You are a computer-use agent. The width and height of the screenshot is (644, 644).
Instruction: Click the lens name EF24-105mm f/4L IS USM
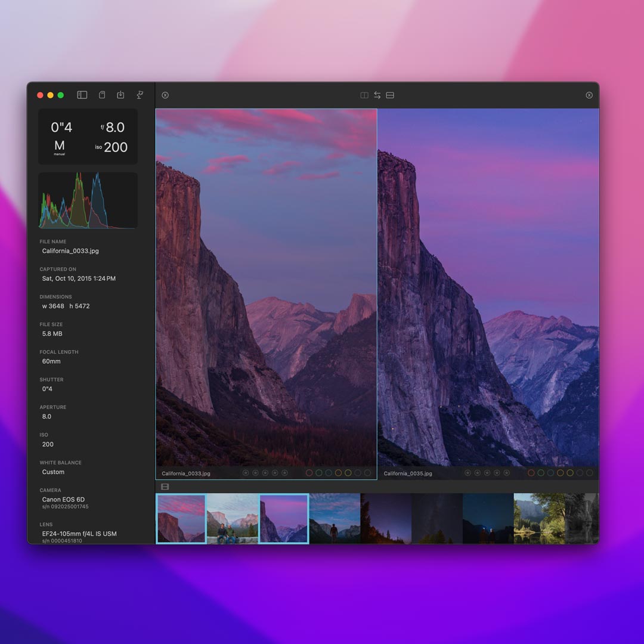pyautogui.click(x=79, y=534)
